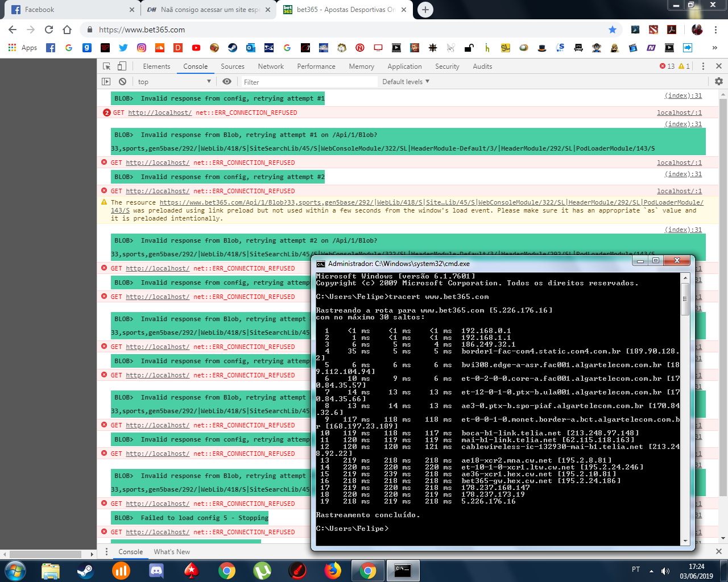Create a live expression with the eye icon

227,82
